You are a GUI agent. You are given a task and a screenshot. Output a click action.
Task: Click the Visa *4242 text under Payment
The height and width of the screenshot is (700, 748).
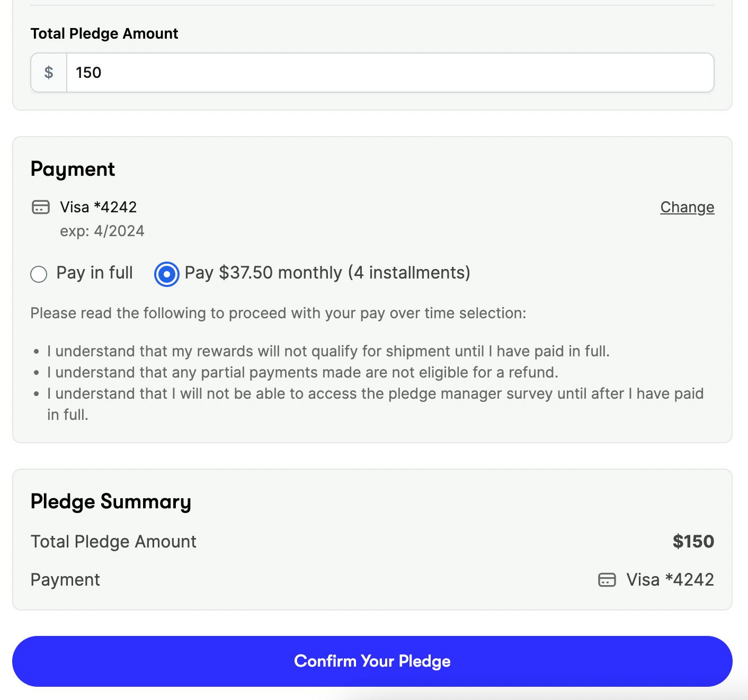tap(99, 207)
